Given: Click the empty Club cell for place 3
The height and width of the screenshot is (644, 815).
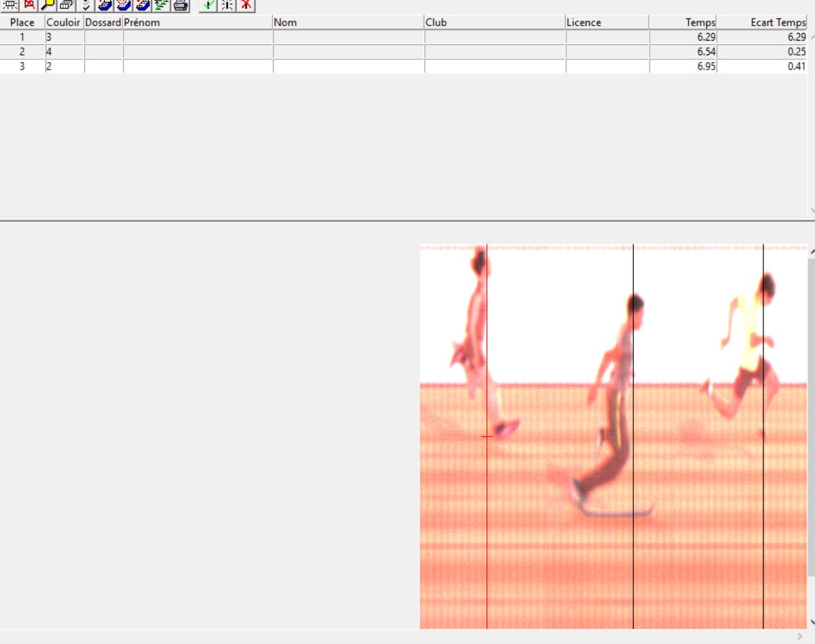Looking at the screenshot, I should tap(495, 66).
